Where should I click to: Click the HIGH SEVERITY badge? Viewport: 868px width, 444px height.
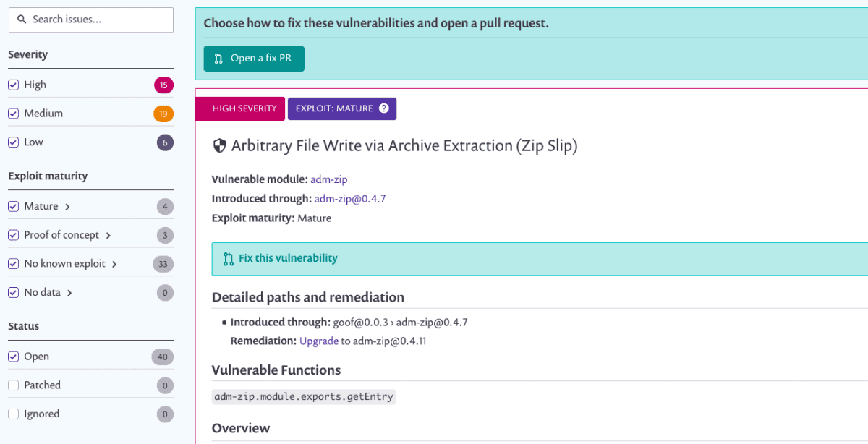[240, 108]
